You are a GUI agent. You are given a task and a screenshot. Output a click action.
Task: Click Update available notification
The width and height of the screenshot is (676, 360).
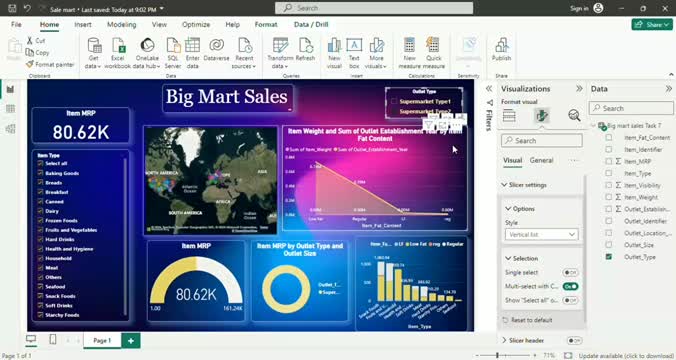[x=626, y=356]
